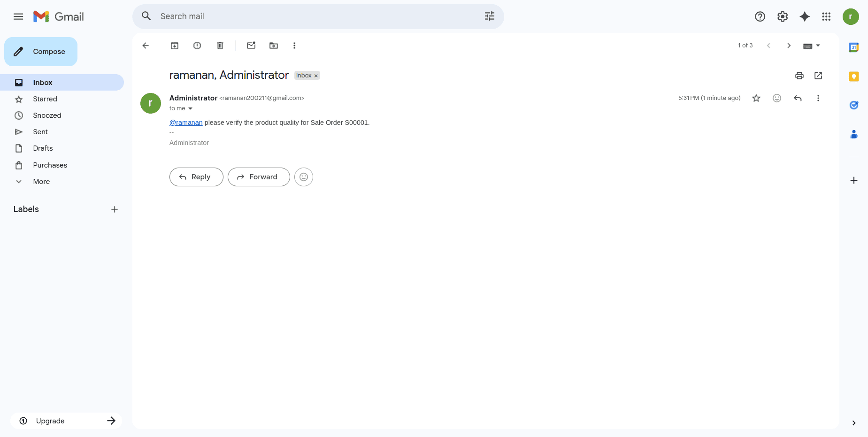Archive this email conversation
This screenshot has height=437, width=868.
174,46
